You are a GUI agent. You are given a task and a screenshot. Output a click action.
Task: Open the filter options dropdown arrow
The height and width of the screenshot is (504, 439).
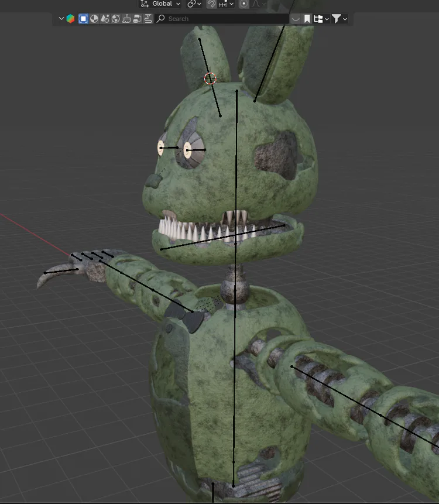pyautogui.click(x=345, y=19)
